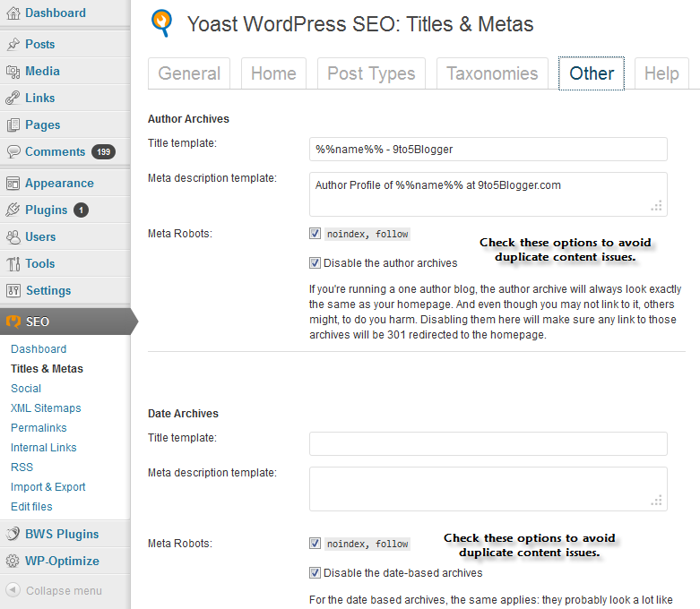This screenshot has width=700, height=609.
Task: Click Date Archives Meta description textarea
Action: pyautogui.click(x=488, y=489)
